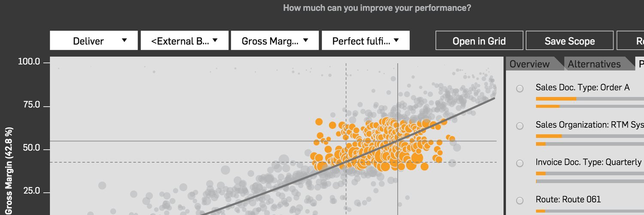Screen dimensions: 644x215
Task: Click the orange bar under Sales Doc. Type: Order A
Action: (x=556, y=99)
